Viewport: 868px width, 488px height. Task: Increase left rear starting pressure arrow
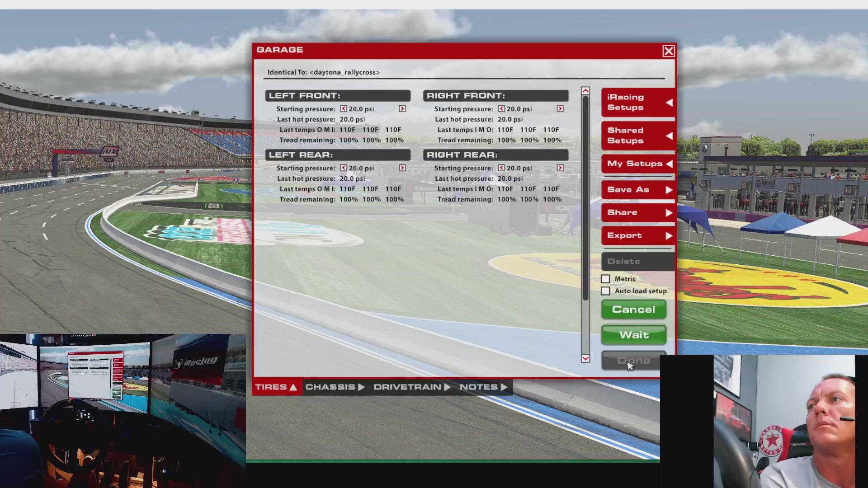point(402,168)
